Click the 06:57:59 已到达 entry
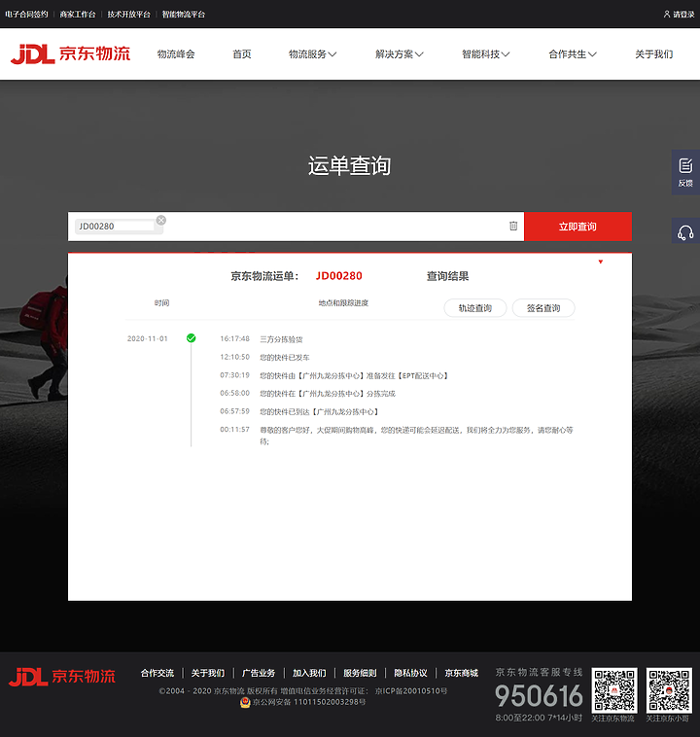This screenshot has height=737, width=700. click(299, 411)
